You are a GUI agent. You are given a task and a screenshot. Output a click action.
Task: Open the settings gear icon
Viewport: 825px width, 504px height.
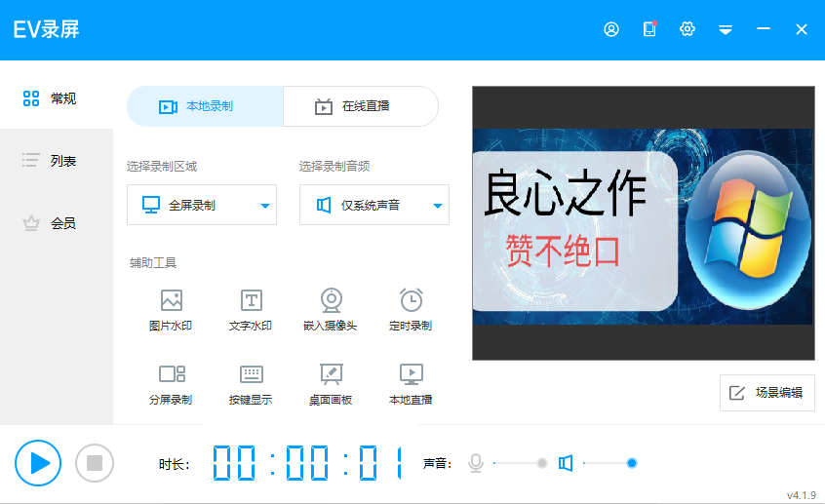click(x=687, y=29)
